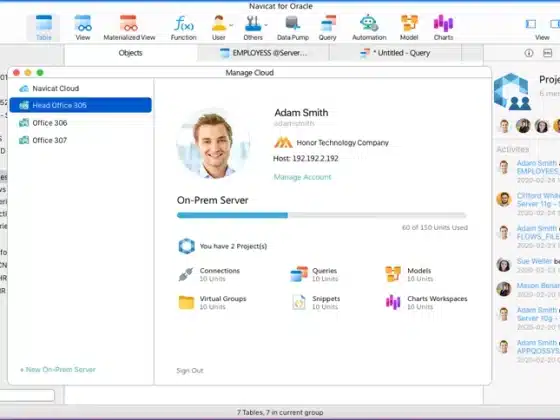Switch to EMPLOYESS @Server tab
This screenshot has width=560, height=420.
[x=263, y=53]
